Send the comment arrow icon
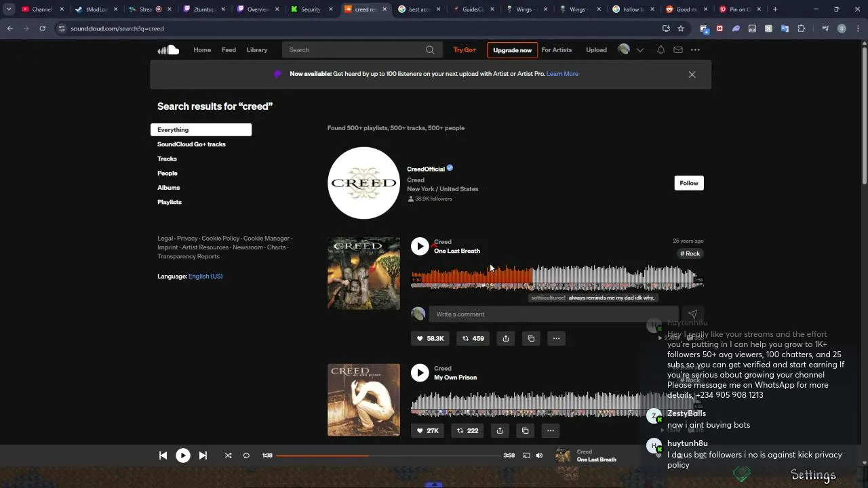Viewport: 868px width, 488px height. (x=692, y=314)
